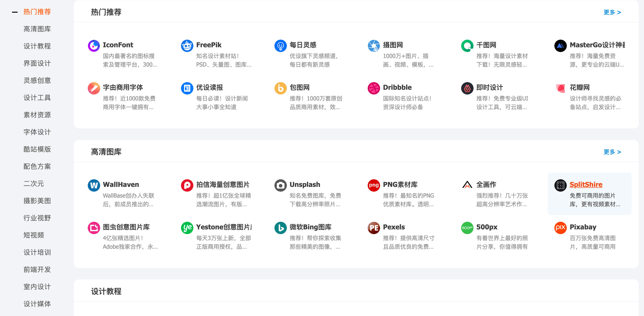Open the Pexels PE icon

pyautogui.click(x=374, y=228)
